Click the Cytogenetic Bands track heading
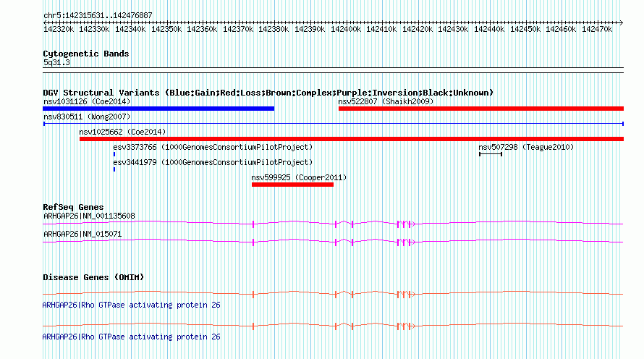 point(86,54)
